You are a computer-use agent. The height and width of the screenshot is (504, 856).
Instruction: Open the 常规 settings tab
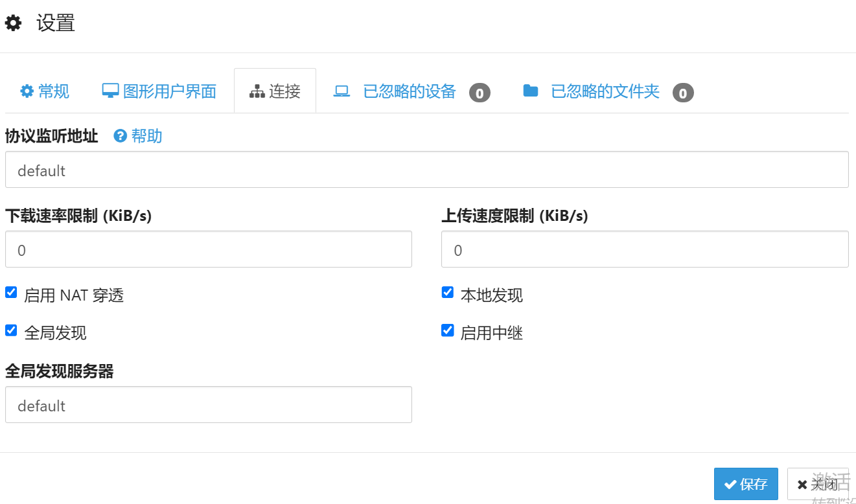[45, 91]
